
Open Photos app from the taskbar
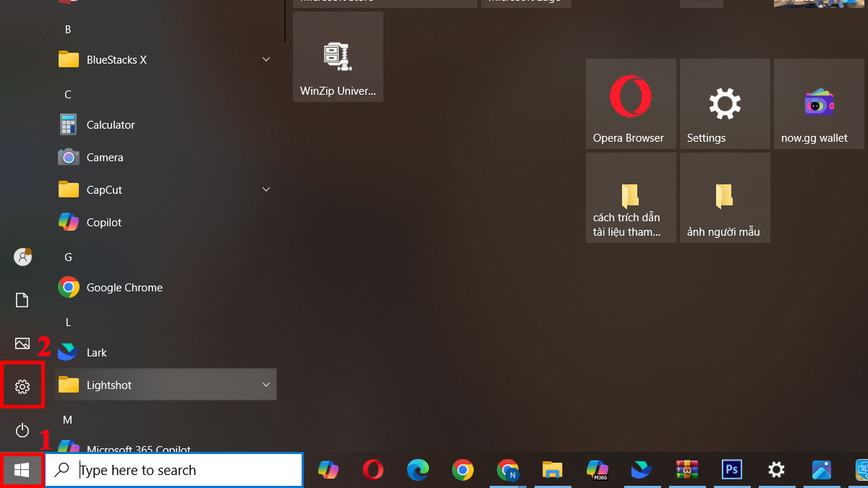pyautogui.click(x=822, y=471)
